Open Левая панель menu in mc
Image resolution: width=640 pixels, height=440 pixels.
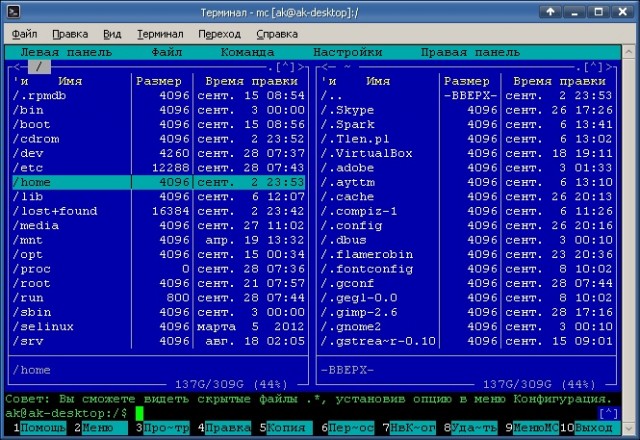(60, 52)
